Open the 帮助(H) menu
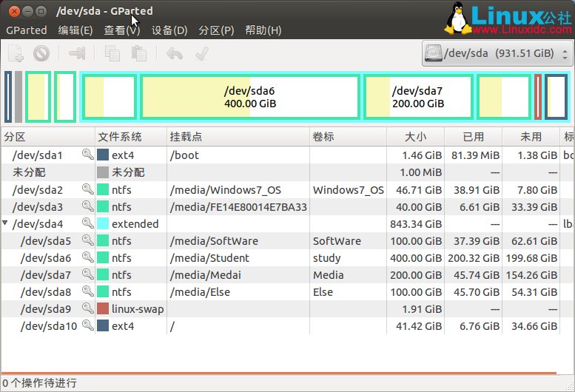 click(x=263, y=30)
